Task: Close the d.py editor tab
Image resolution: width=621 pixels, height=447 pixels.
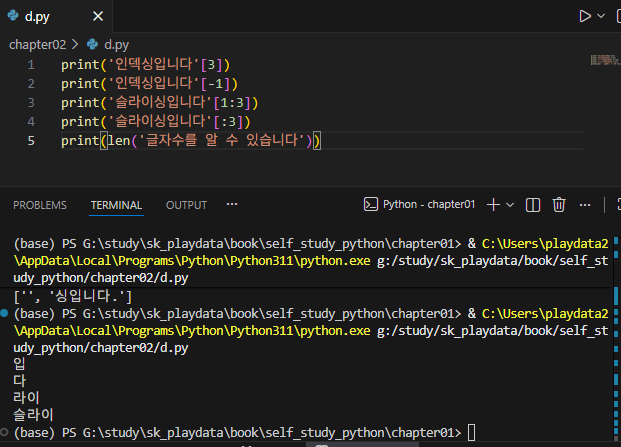Action: [98, 16]
